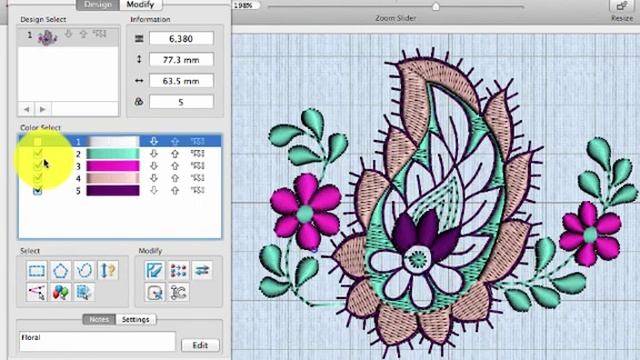Image resolution: width=640 pixels, height=360 pixels.
Task: Click the height field showing 77.3 mm
Action: click(181, 60)
